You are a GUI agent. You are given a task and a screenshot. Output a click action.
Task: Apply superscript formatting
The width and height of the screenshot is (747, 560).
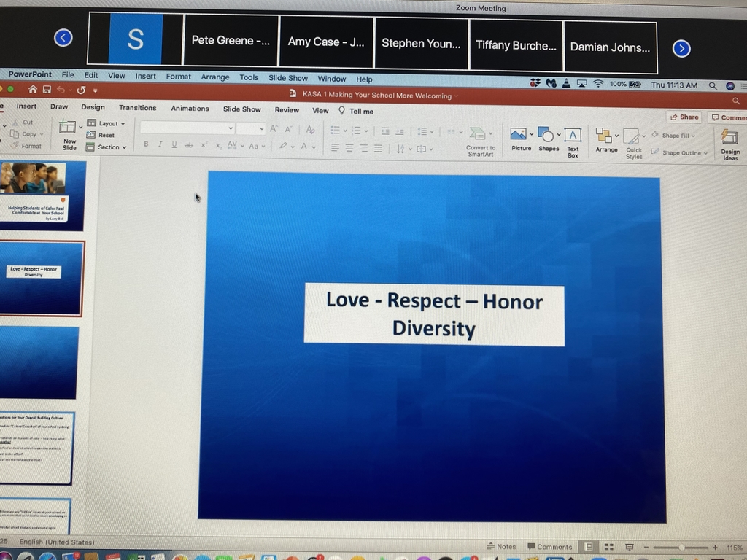pyautogui.click(x=204, y=145)
